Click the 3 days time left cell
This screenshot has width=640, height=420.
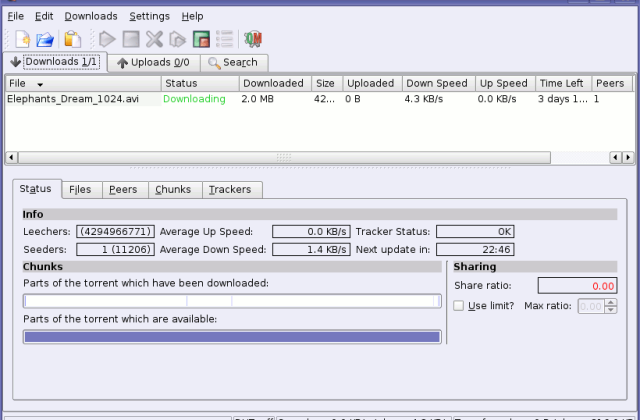pyautogui.click(x=562, y=99)
